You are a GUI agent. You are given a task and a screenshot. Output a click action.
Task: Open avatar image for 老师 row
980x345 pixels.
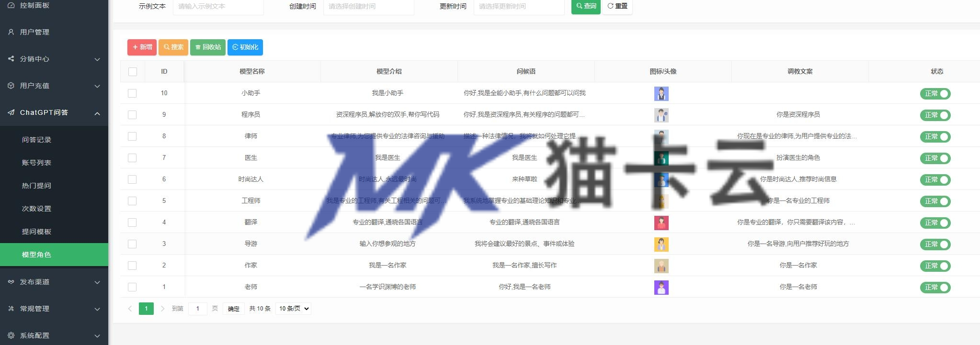[661, 287]
